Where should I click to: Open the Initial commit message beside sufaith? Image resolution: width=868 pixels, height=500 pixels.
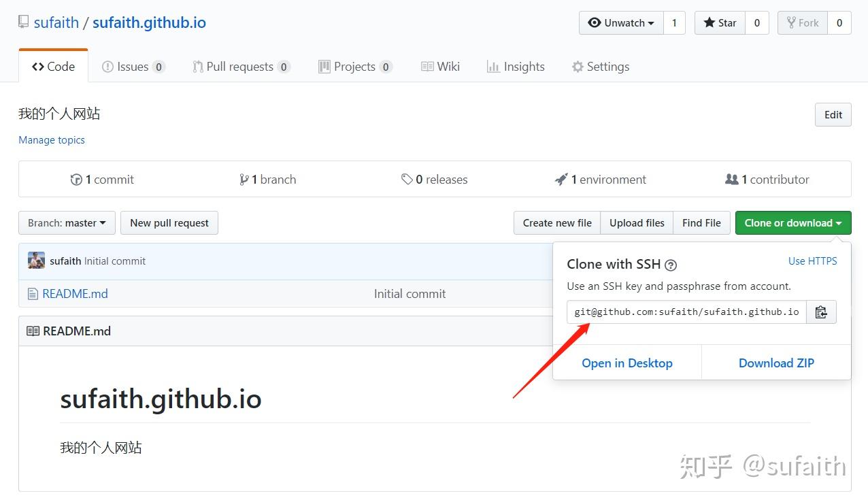click(115, 261)
